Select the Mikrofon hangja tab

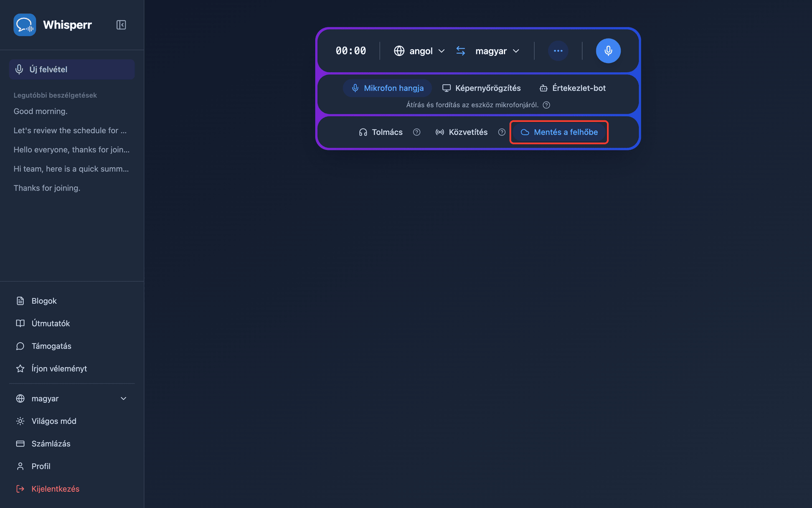pos(387,88)
